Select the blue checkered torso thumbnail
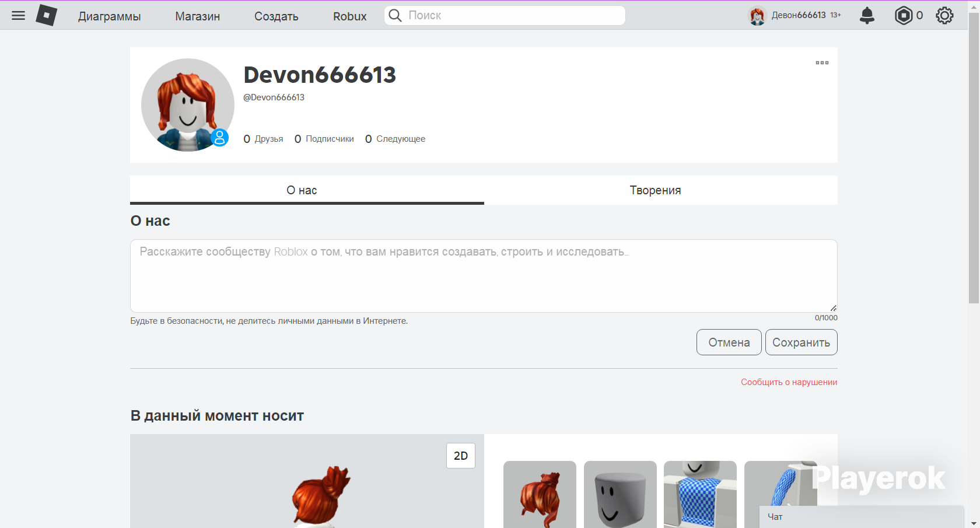Image resolution: width=980 pixels, height=528 pixels. click(x=700, y=495)
